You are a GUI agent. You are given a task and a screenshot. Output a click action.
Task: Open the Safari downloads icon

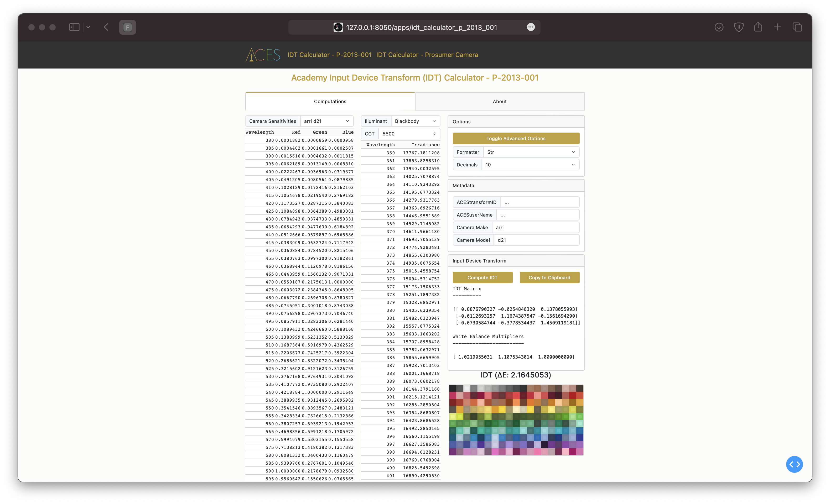pyautogui.click(x=719, y=27)
